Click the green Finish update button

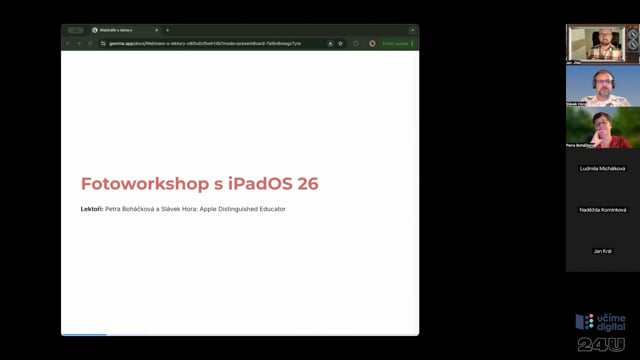tap(398, 43)
